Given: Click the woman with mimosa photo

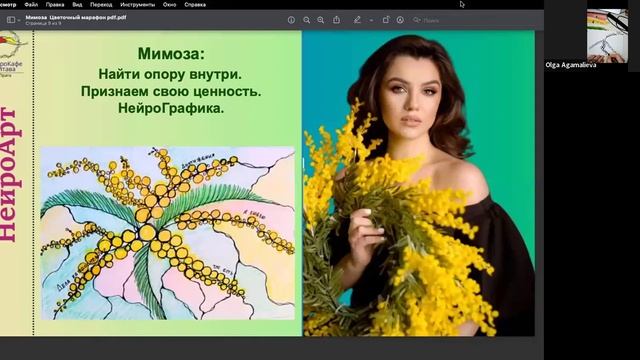Looking at the screenshot, I should coord(418,183).
